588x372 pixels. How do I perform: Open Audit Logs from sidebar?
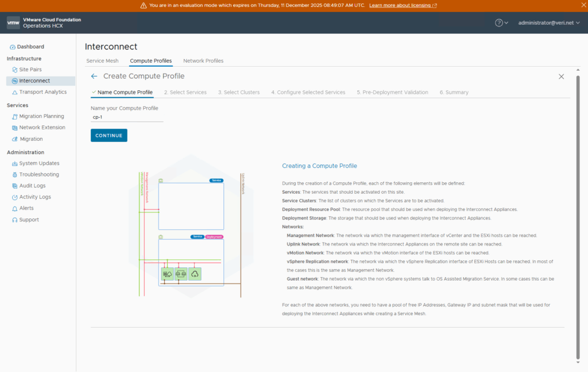tap(32, 186)
